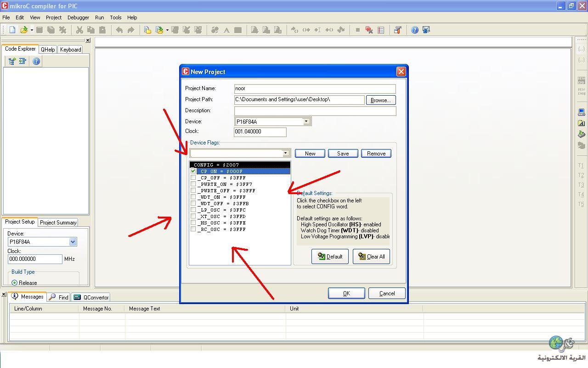Click Cancel in New Project dialog
This screenshot has width=588, height=368.
pyautogui.click(x=387, y=293)
